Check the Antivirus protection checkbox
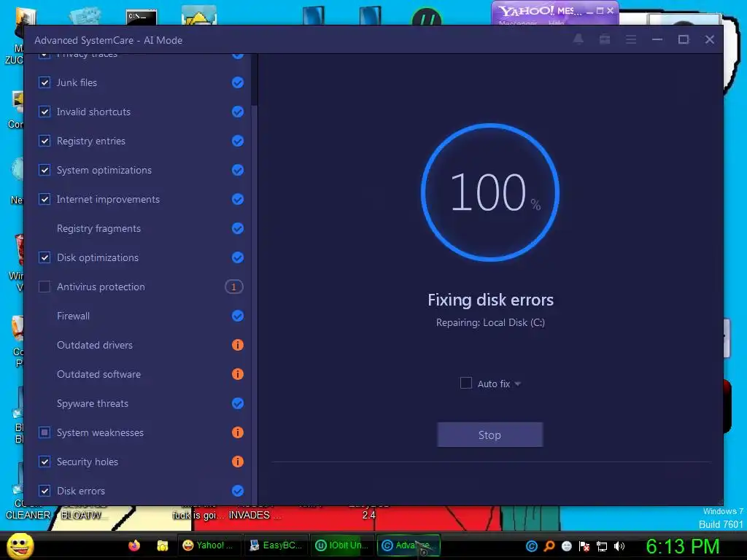This screenshot has width=747, height=560. point(44,287)
